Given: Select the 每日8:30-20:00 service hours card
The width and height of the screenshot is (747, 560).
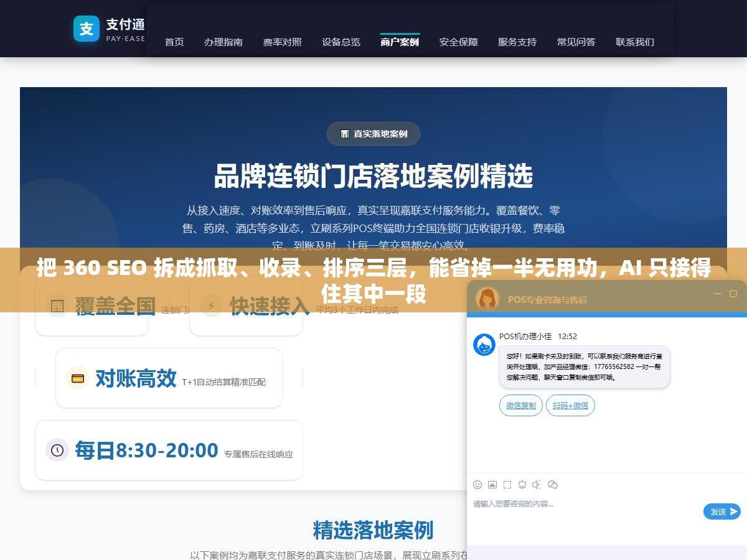Looking at the screenshot, I should click(x=169, y=450).
